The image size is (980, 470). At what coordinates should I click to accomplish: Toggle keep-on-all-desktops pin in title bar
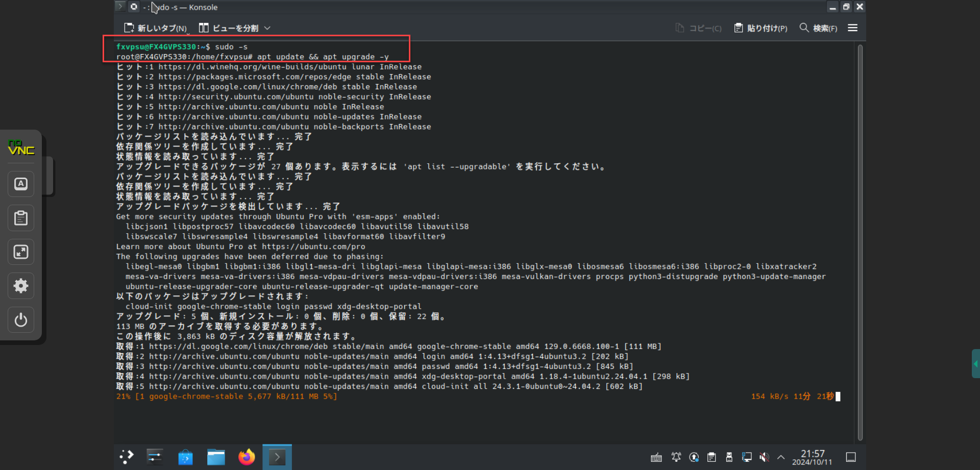[134, 7]
